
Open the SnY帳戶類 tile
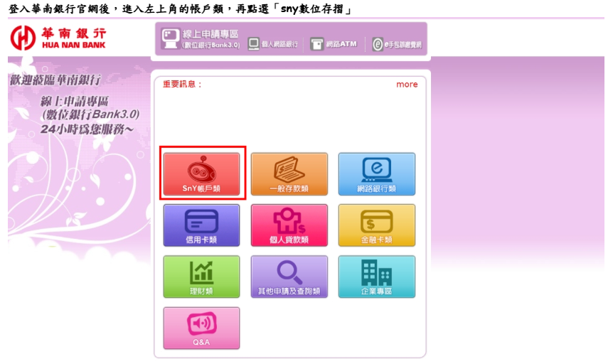click(x=201, y=174)
